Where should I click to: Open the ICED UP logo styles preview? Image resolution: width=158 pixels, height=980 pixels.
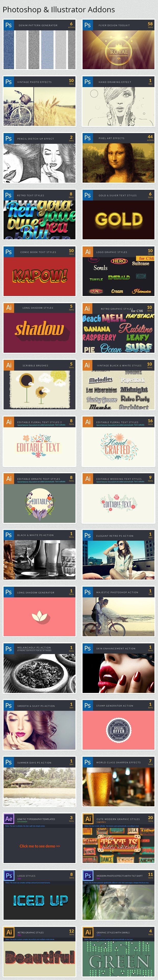pyautogui.click(x=39, y=901)
